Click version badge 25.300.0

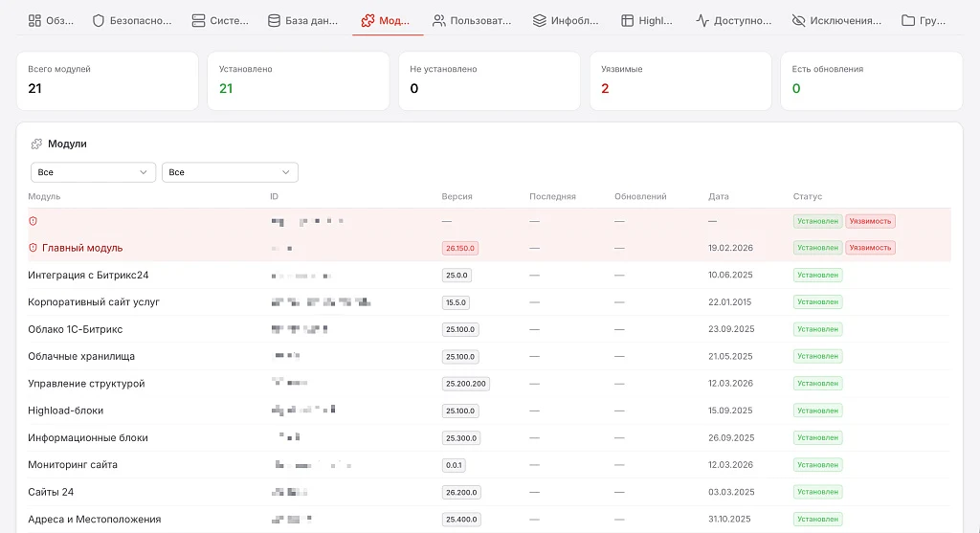(x=461, y=438)
